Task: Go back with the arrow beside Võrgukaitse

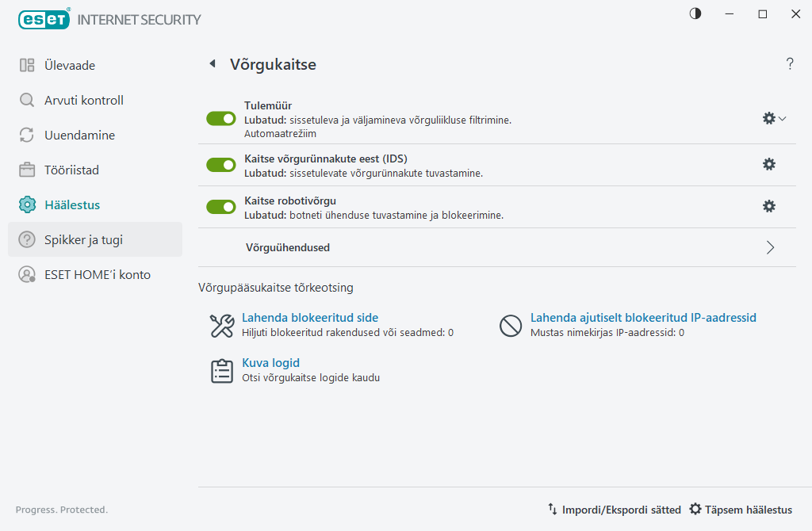Action: [x=213, y=63]
